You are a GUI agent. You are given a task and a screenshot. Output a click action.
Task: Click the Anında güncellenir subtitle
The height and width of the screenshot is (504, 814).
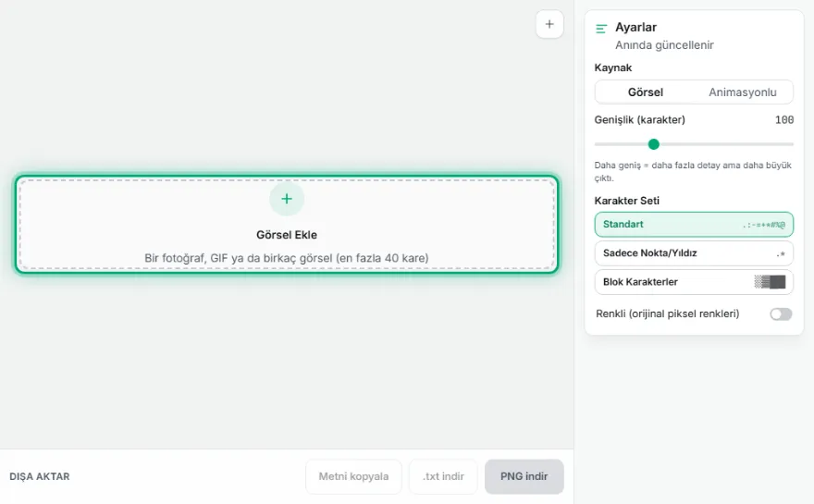[x=664, y=45]
